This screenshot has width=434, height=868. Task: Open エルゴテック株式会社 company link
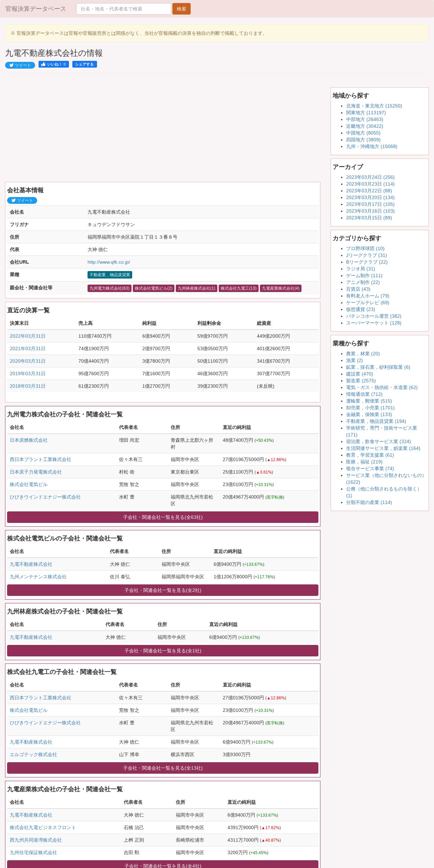(x=33, y=754)
